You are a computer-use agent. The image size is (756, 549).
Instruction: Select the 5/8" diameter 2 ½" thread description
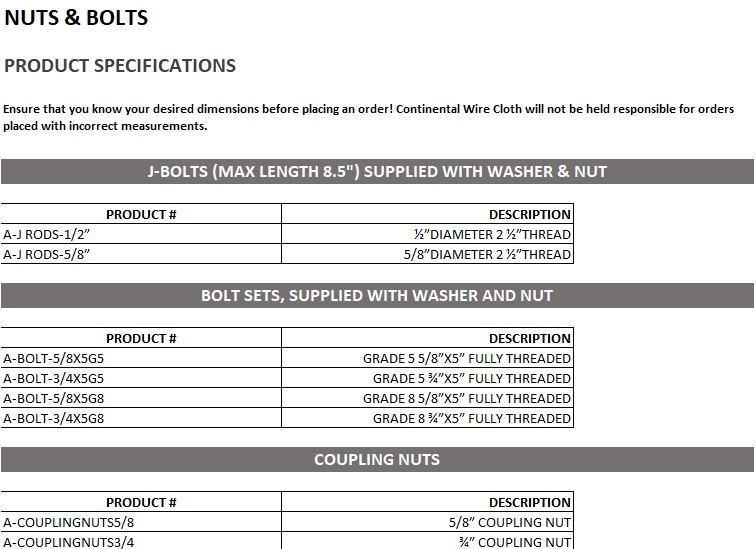480,254
